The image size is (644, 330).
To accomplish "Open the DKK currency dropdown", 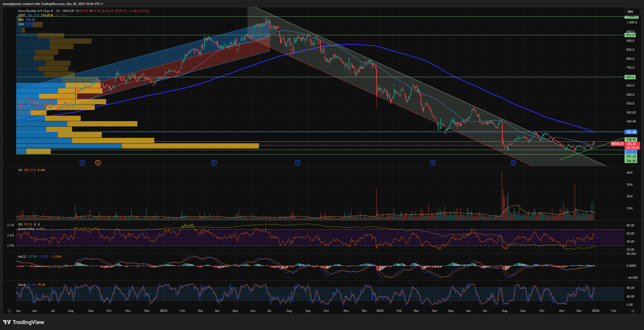I will pyautogui.click(x=632, y=11).
